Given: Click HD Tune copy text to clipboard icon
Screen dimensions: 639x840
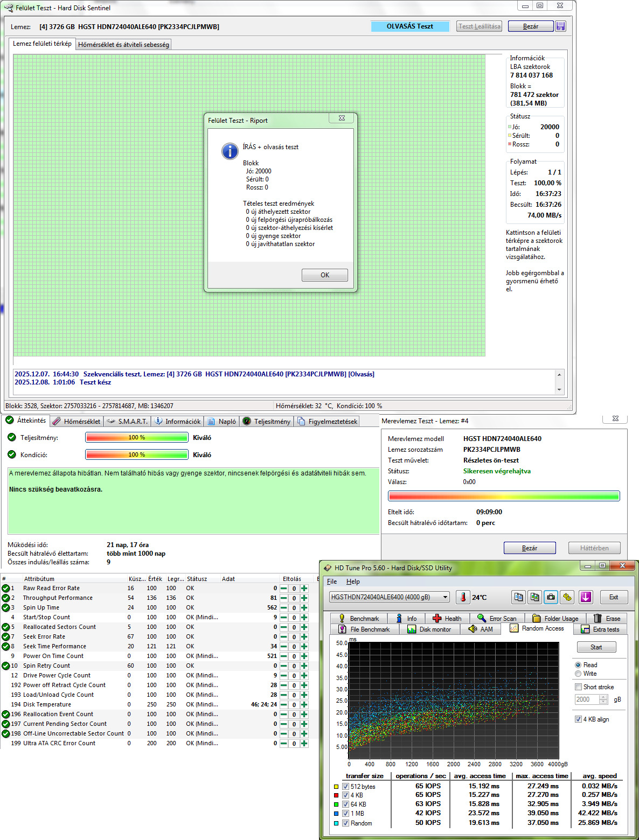Looking at the screenshot, I should (518, 597).
